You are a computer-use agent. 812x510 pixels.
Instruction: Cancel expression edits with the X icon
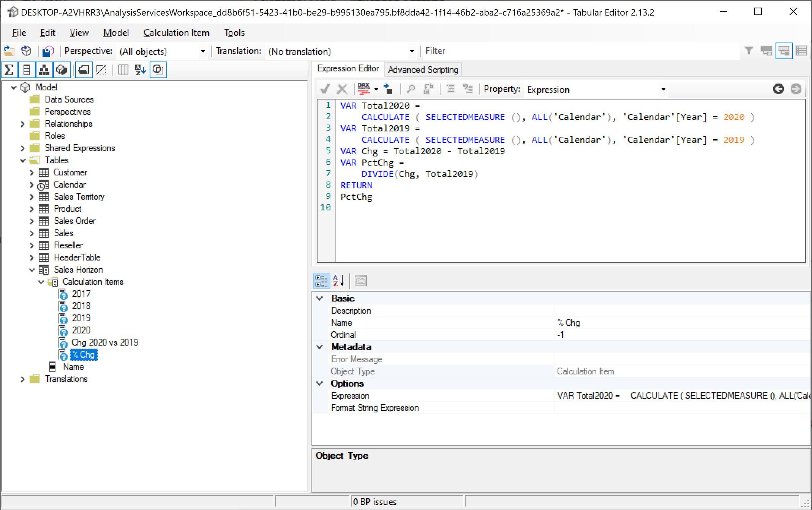pyautogui.click(x=343, y=89)
